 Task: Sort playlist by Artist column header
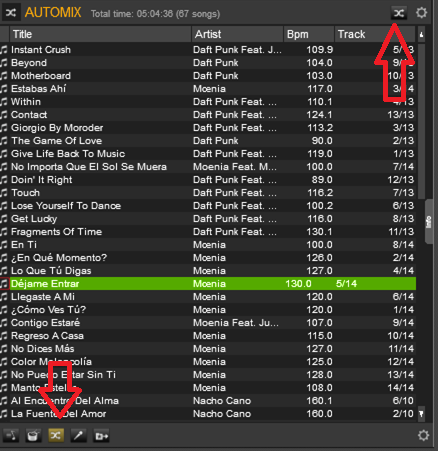237,34
